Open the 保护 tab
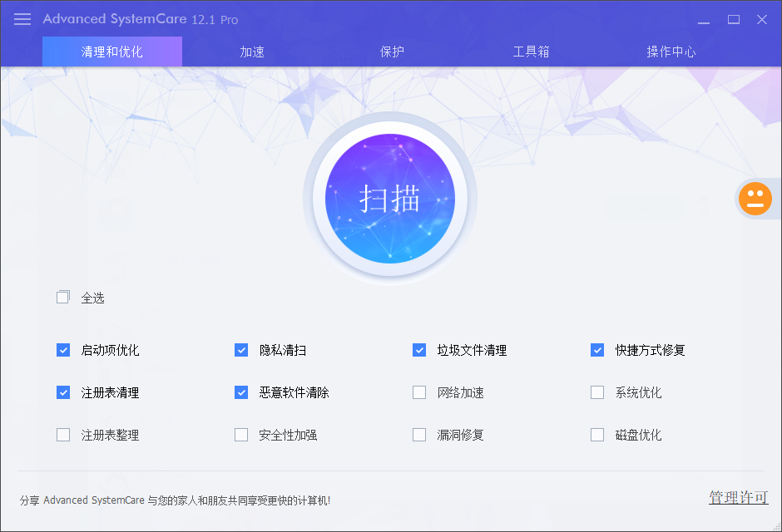 (x=392, y=52)
